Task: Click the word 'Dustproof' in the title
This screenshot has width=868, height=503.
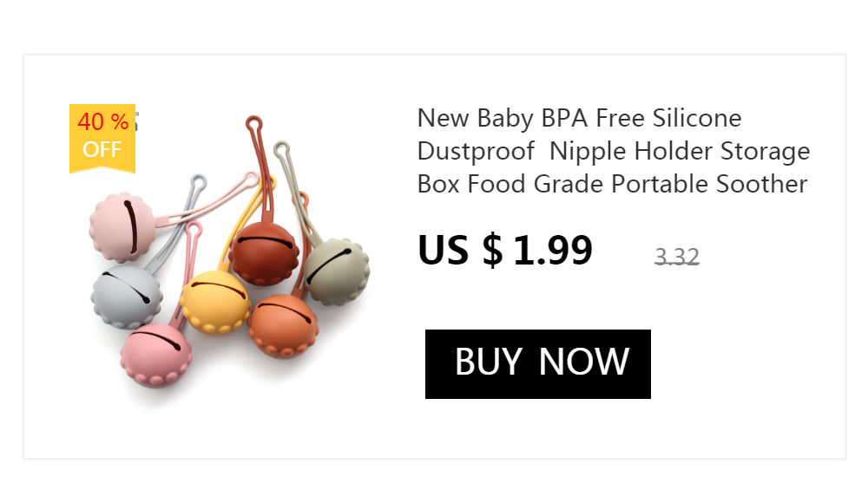Action: pos(476,151)
